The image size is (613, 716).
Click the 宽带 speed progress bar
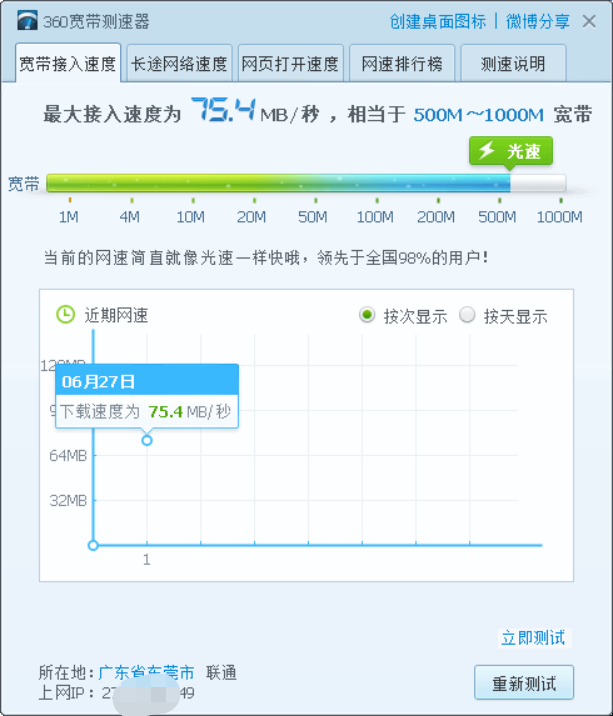click(x=306, y=183)
